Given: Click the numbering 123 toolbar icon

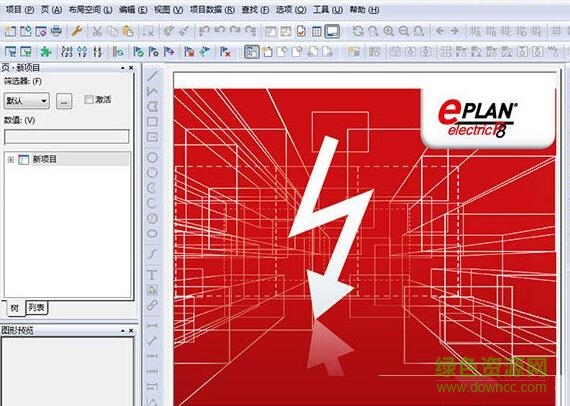Looking at the screenshot, I should [67, 52].
